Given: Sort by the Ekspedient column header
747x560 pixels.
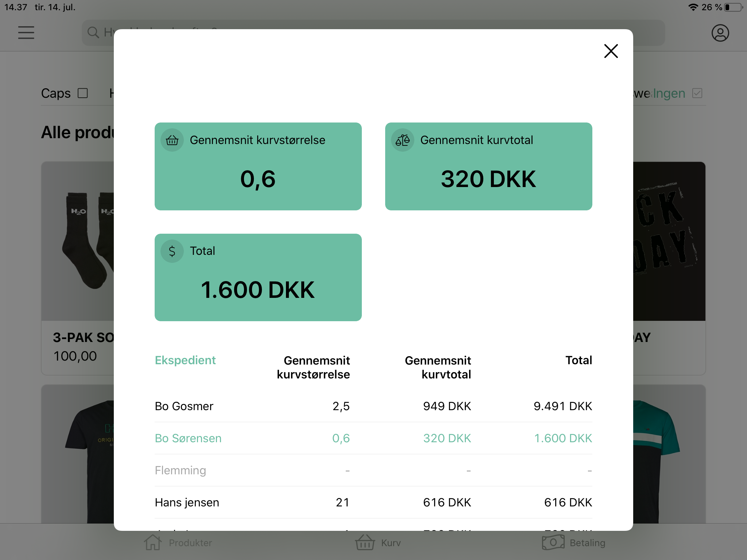Looking at the screenshot, I should pos(185,360).
